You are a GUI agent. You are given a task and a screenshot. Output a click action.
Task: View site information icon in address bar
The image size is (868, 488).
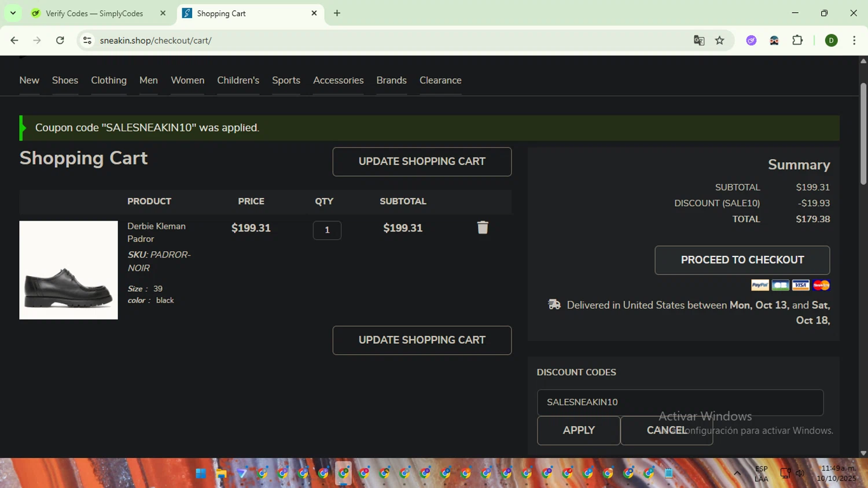[87, 41]
